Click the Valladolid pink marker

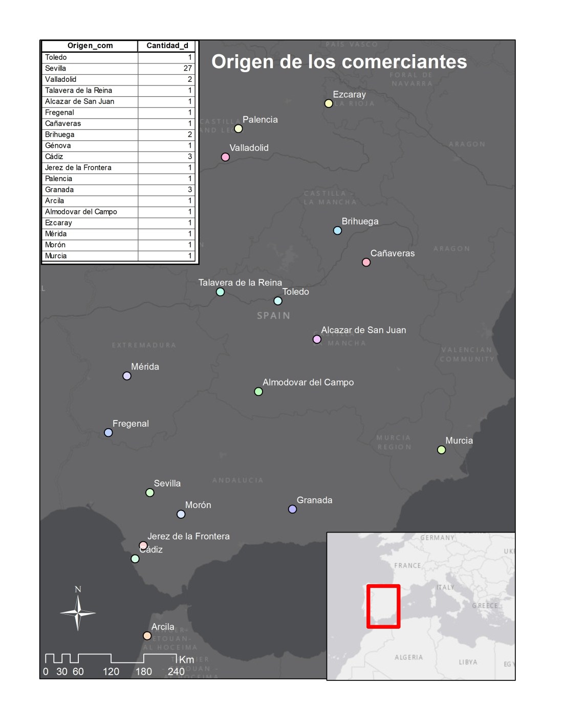click(225, 157)
